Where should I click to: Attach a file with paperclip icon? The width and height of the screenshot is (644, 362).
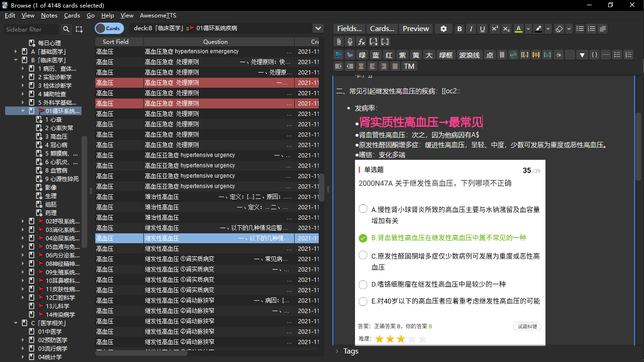(x=339, y=41)
